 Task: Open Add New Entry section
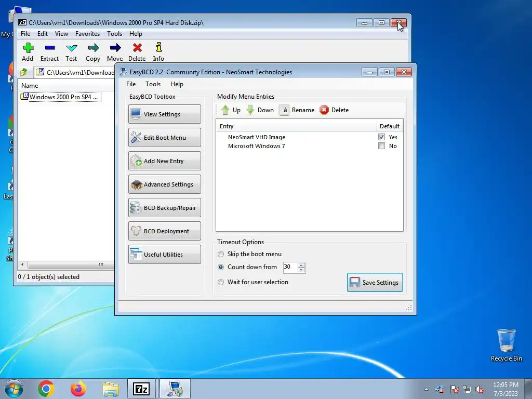pos(165,161)
